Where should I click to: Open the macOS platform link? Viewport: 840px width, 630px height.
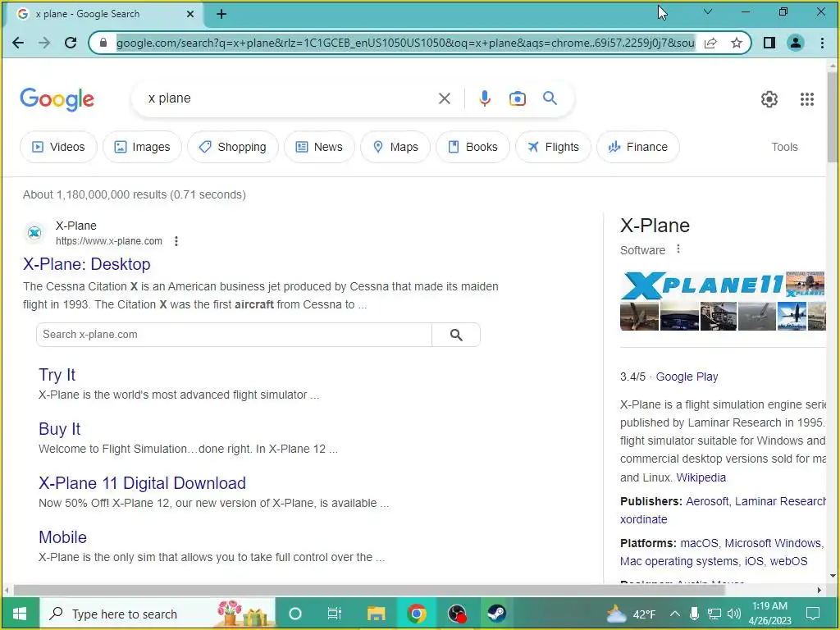[699, 543]
